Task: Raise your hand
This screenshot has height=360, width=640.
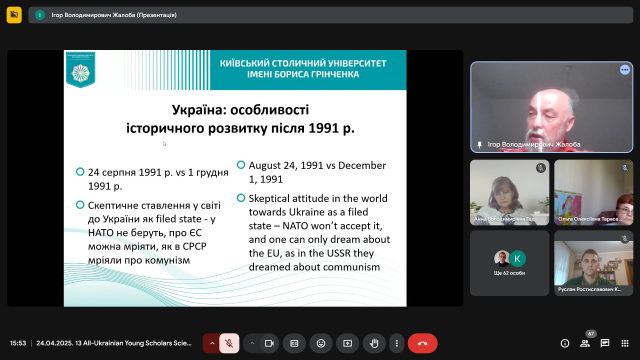Action: [374, 343]
